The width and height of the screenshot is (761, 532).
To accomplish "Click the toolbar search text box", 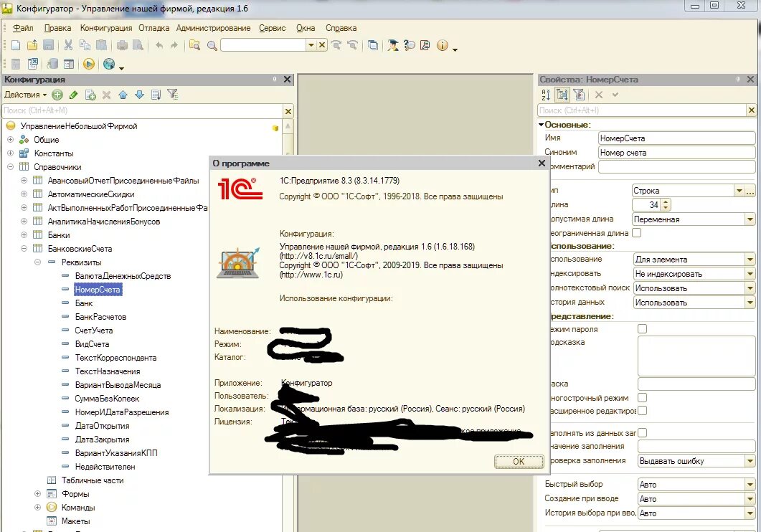I will pyautogui.click(x=263, y=45).
